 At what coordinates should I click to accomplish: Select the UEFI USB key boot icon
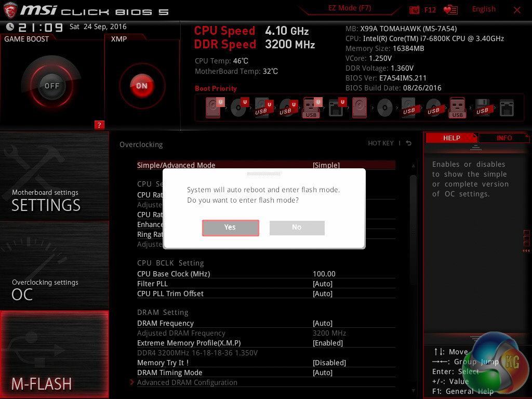312,108
